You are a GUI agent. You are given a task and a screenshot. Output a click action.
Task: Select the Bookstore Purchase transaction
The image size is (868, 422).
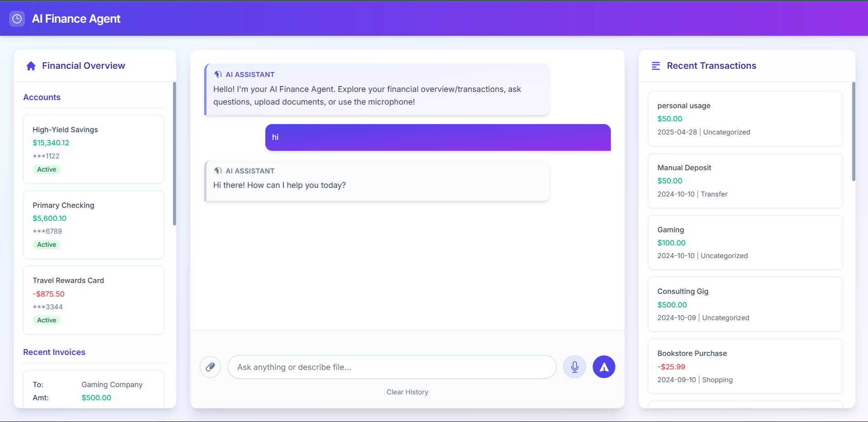tap(745, 366)
